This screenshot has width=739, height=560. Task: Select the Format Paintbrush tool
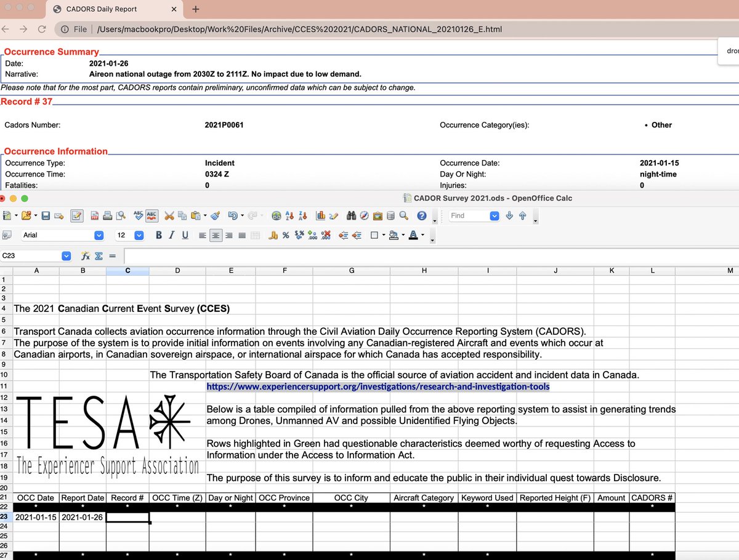click(216, 216)
